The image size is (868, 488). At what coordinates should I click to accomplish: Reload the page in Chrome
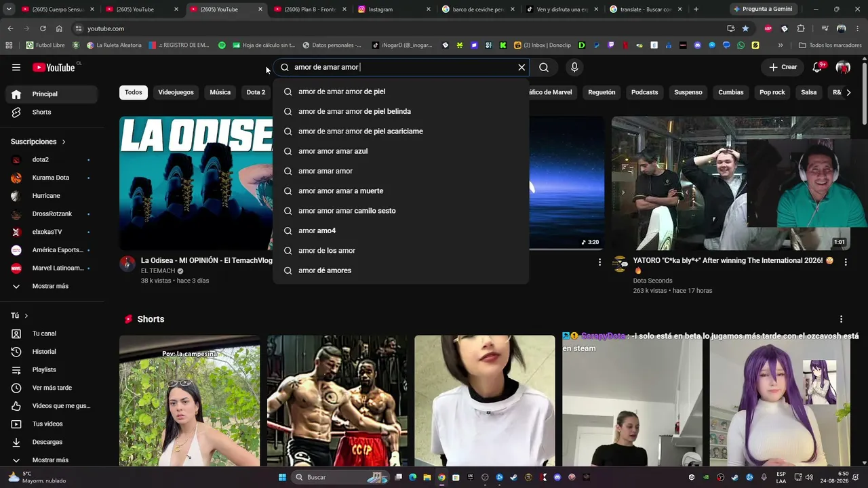[43, 28]
